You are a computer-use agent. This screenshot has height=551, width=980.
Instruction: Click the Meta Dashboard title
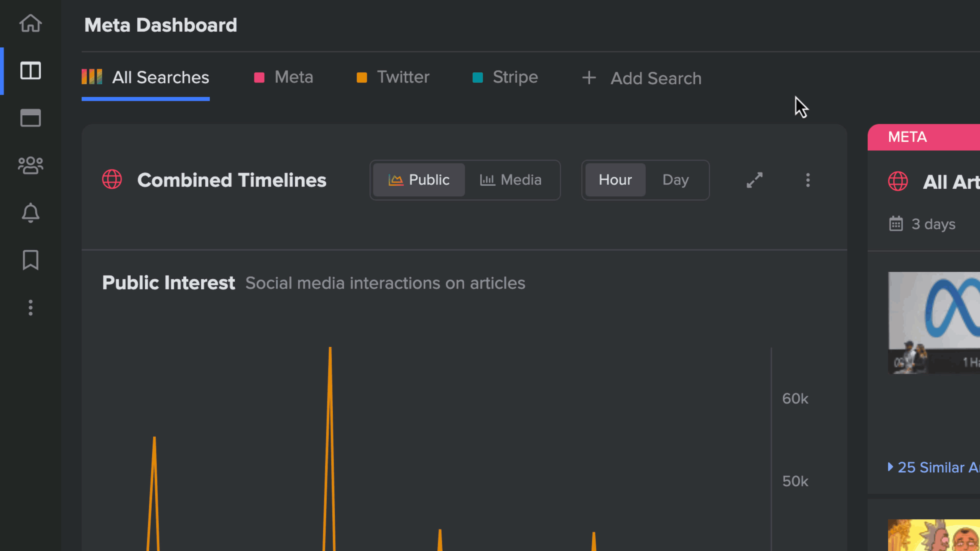tap(161, 25)
